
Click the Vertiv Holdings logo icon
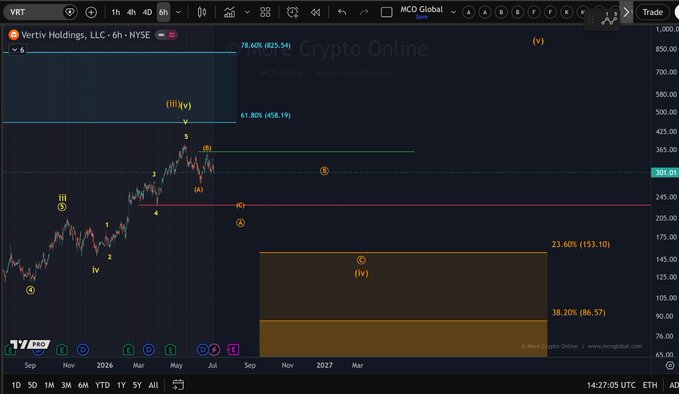(13, 35)
